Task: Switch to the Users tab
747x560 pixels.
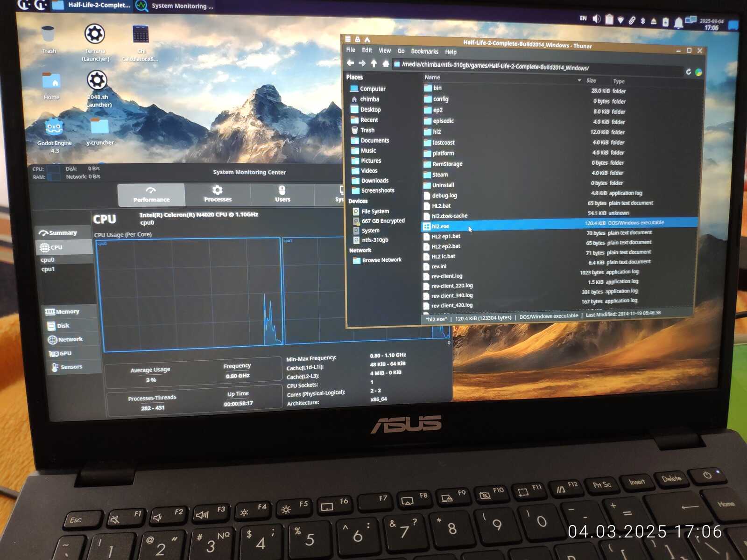Action: pyautogui.click(x=282, y=195)
